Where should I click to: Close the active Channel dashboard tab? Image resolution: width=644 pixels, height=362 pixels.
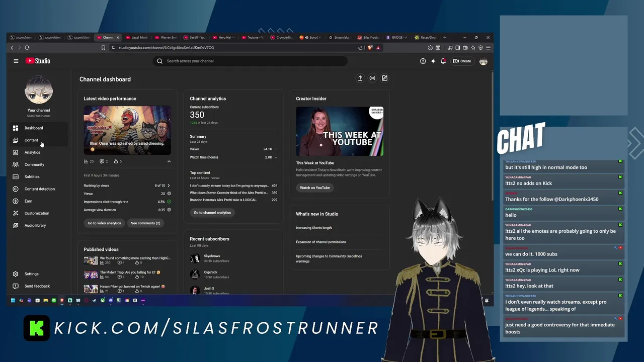tap(118, 37)
